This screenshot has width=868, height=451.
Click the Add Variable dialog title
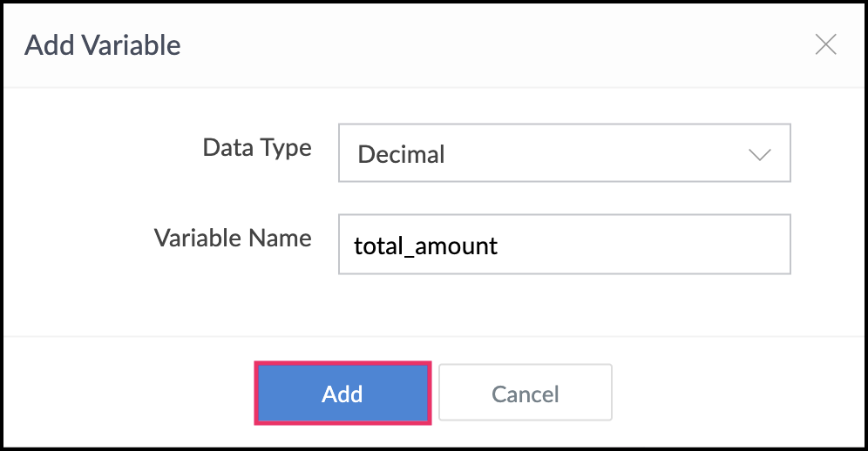[x=103, y=44]
